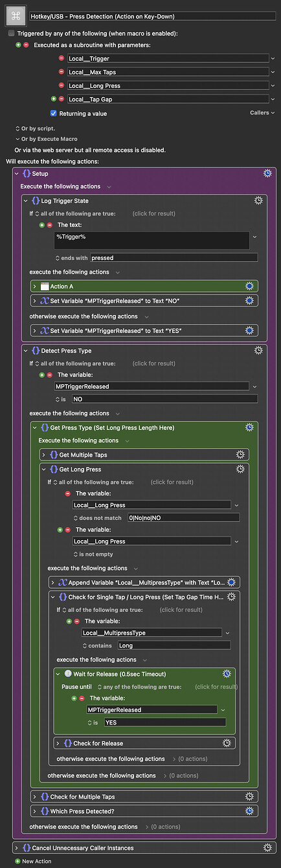Open gear for Set MPTriggerReleased to NO

[x=249, y=301]
